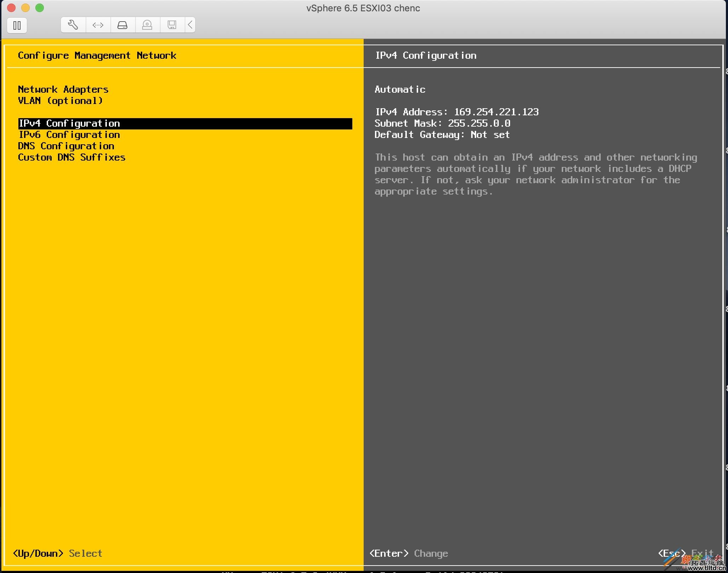Open the DNS Configuration entry
The height and width of the screenshot is (573, 728).
(x=66, y=146)
